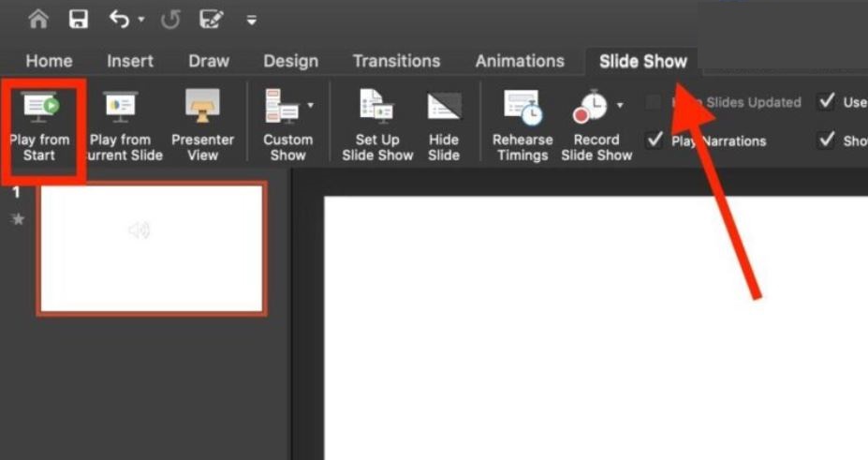Click the Hide Slide button

(444, 127)
